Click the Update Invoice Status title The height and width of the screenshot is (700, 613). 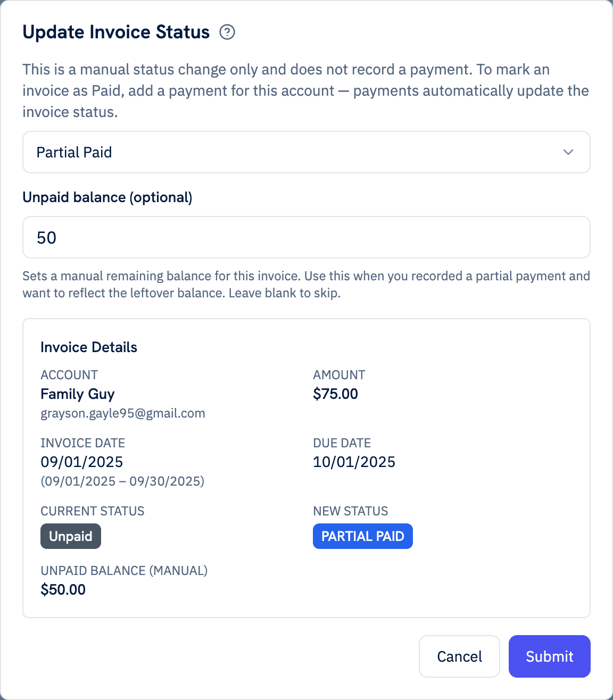tap(116, 32)
